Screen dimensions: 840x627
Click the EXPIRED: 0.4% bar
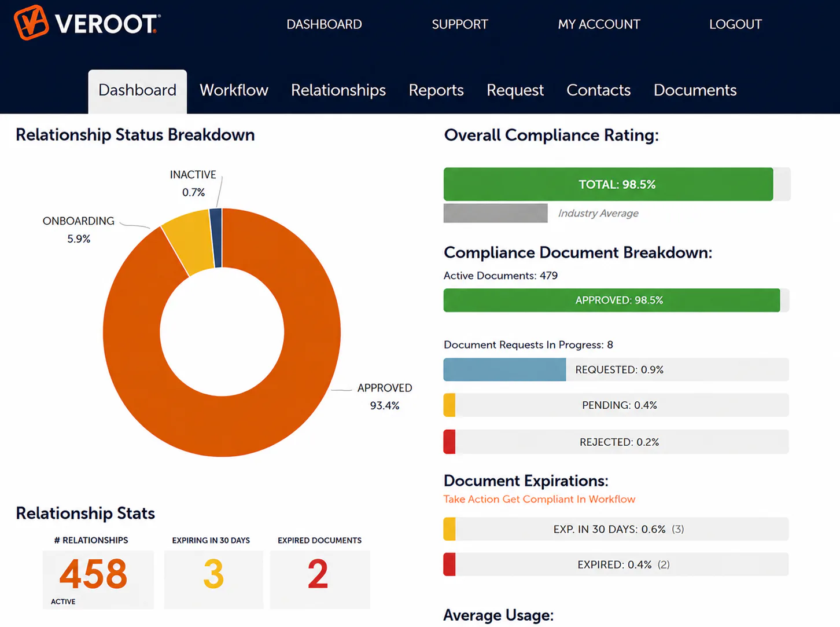click(616, 564)
